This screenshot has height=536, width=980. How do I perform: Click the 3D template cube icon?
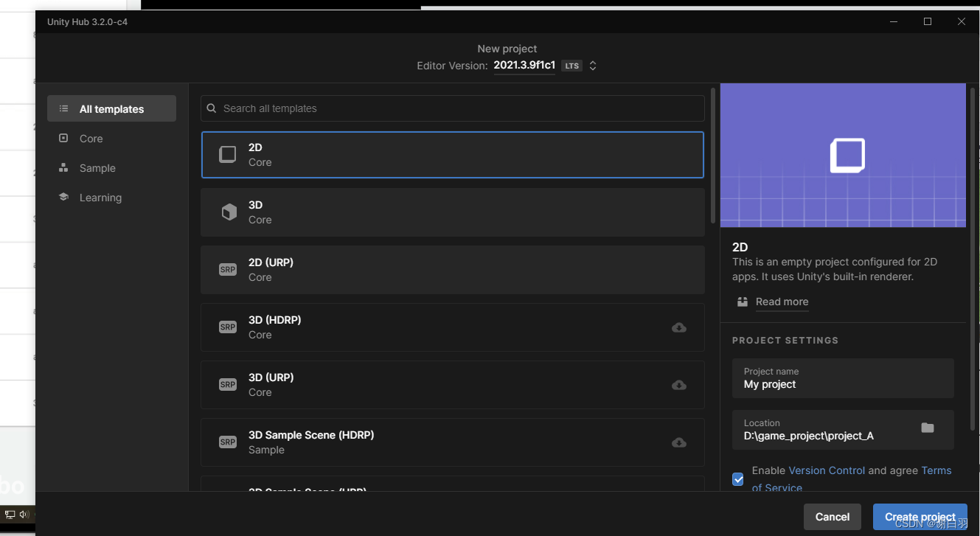point(229,212)
